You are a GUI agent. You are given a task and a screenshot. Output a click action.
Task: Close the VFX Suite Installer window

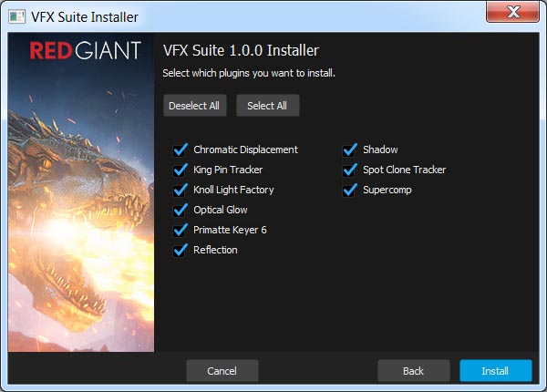(512, 12)
